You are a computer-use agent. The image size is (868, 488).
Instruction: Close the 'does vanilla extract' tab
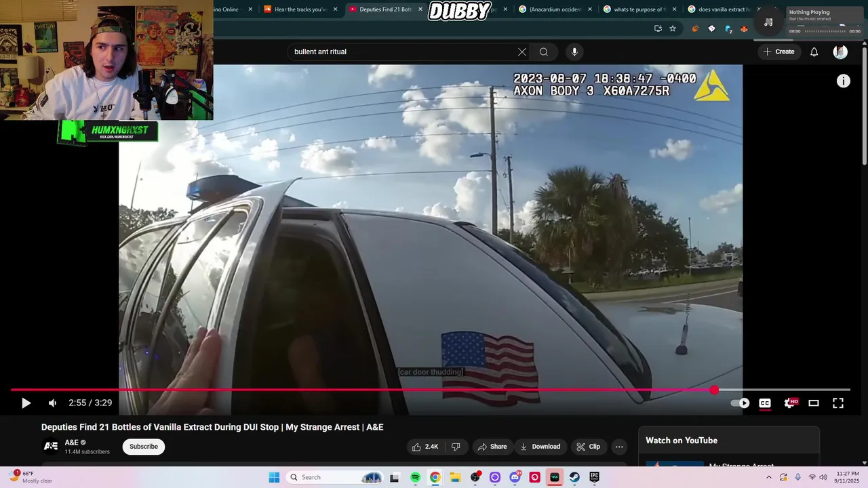tap(759, 9)
